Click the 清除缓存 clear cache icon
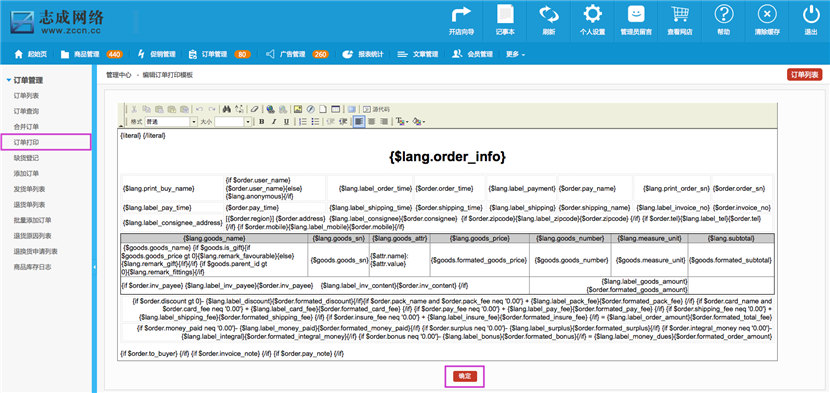This screenshot has width=830, height=393. click(767, 20)
